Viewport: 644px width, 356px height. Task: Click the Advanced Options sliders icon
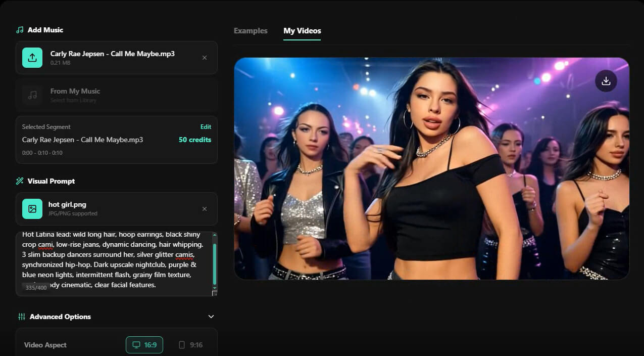pyautogui.click(x=22, y=317)
